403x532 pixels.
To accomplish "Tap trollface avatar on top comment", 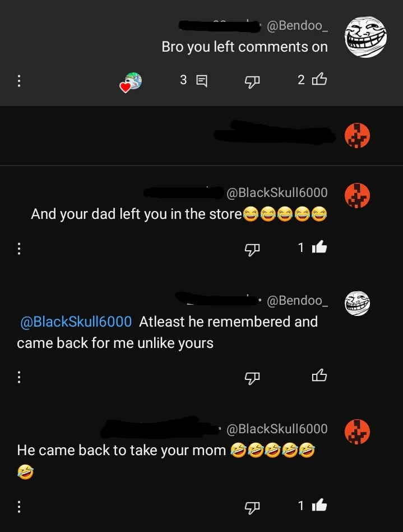I will (x=365, y=36).
